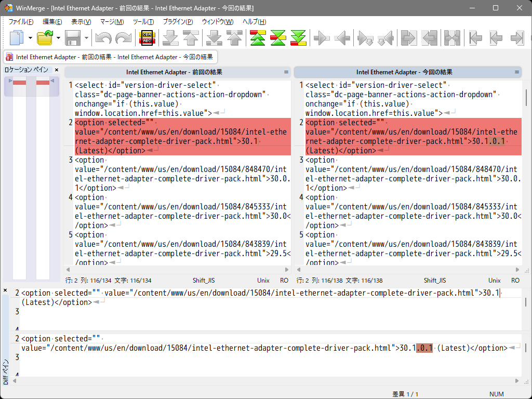Click Shift_JIS encoding in right status bar

435,281
